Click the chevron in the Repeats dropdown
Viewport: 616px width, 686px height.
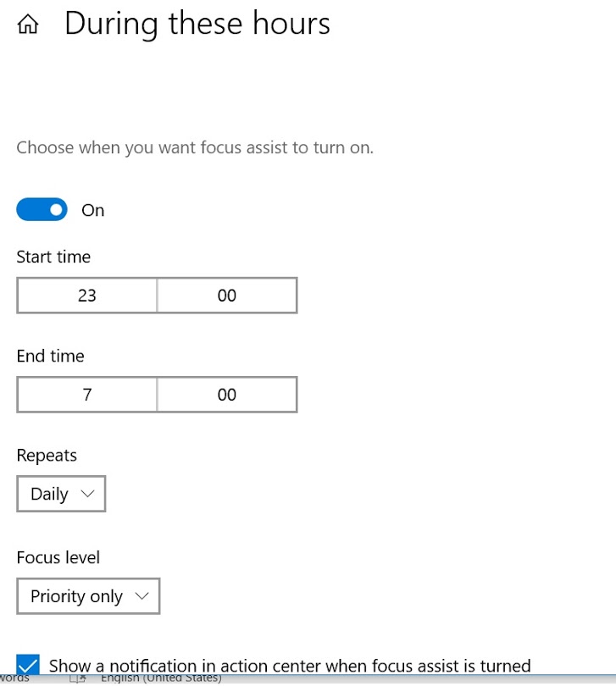point(87,494)
